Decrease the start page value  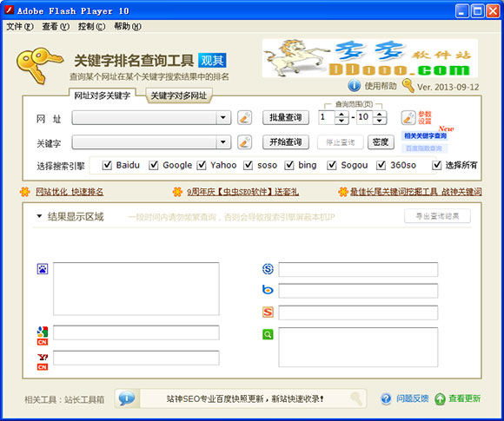(342, 121)
